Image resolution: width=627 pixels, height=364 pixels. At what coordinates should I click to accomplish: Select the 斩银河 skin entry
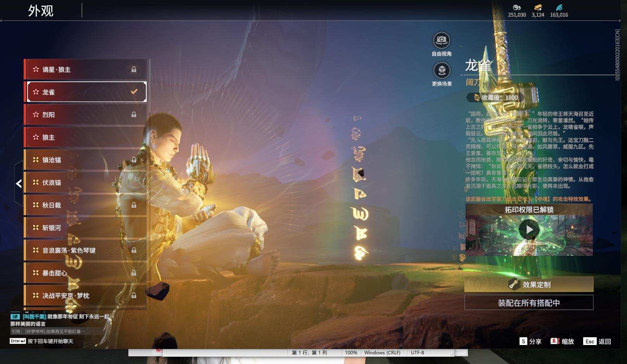(85, 228)
